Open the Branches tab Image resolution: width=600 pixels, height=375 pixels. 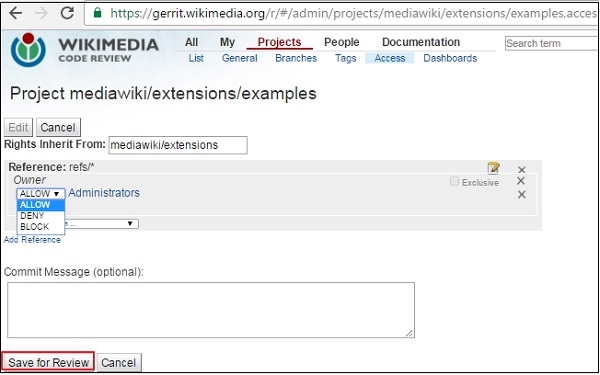click(296, 58)
